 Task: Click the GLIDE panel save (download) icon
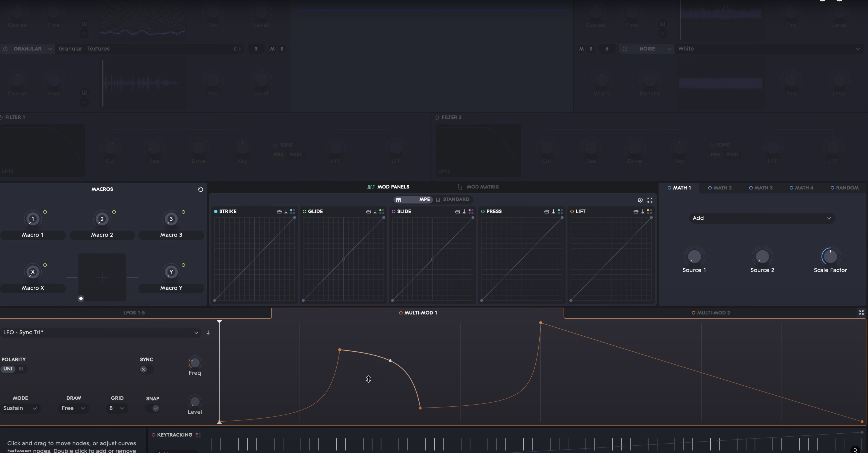pyautogui.click(x=375, y=212)
